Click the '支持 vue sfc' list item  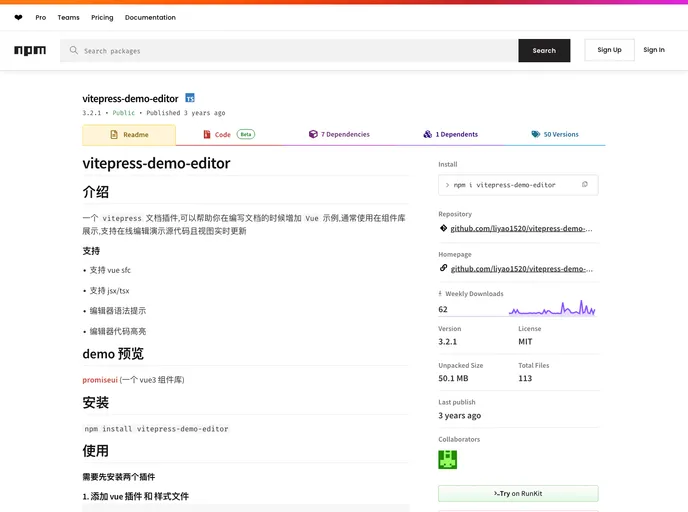point(110,270)
